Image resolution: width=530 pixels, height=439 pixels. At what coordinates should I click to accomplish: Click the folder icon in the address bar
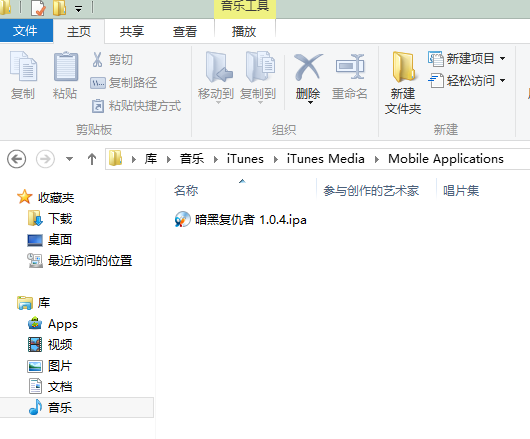(115, 158)
